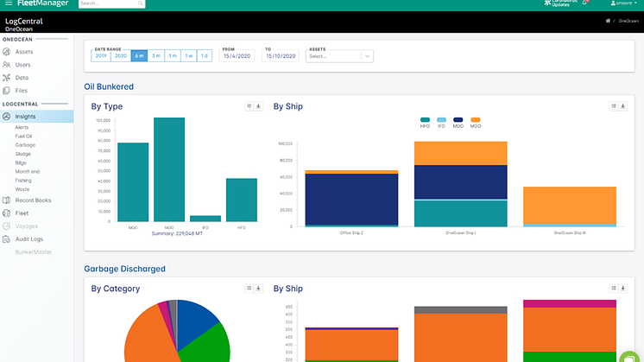Click the Files sidebar icon

pyautogui.click(x=7, y=91)
